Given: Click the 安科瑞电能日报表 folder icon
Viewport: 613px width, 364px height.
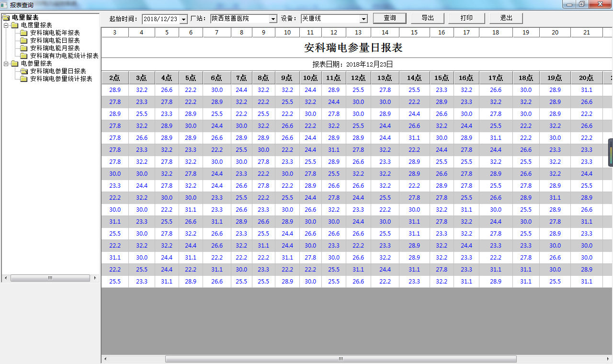Looking at the screenshot, I should click(24, 41).
